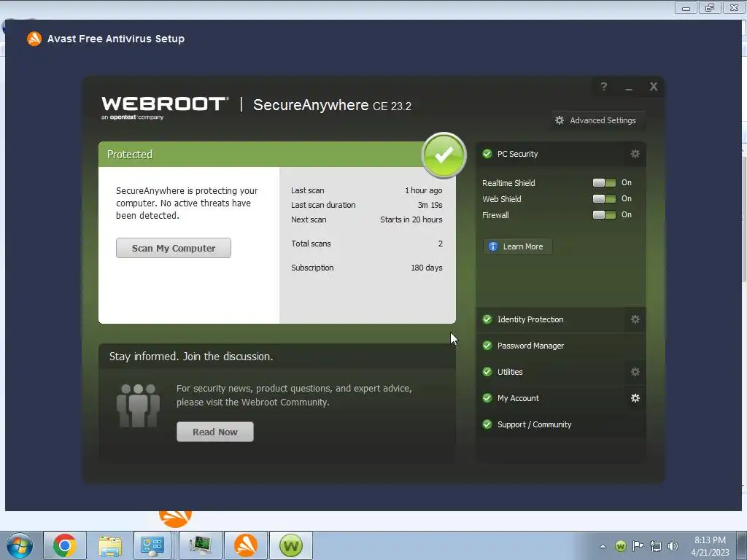
Task: Click 'Total scans' row text
Action: coord(311,244)
